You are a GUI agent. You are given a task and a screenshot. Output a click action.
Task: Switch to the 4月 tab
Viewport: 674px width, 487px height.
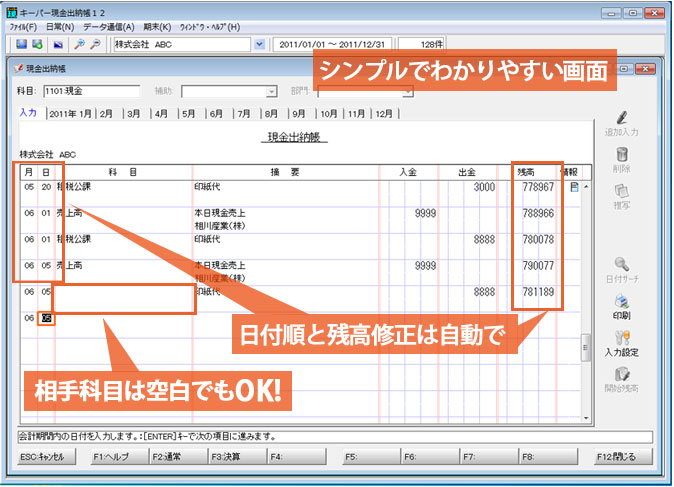161,114
